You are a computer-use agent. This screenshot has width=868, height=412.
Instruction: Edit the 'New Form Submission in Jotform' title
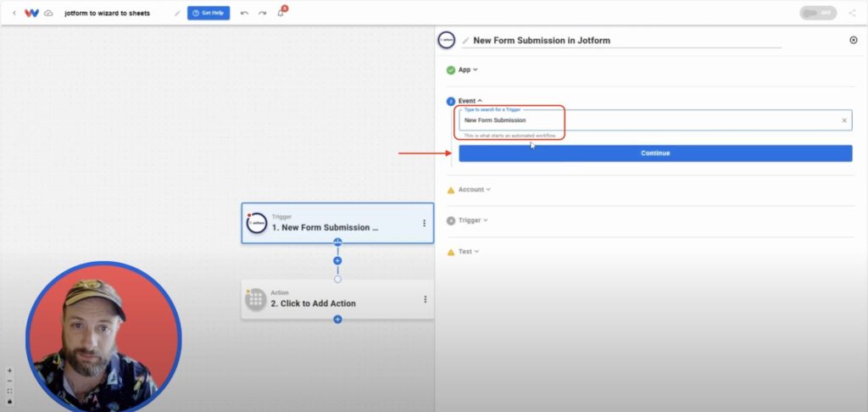pos(542,41)
